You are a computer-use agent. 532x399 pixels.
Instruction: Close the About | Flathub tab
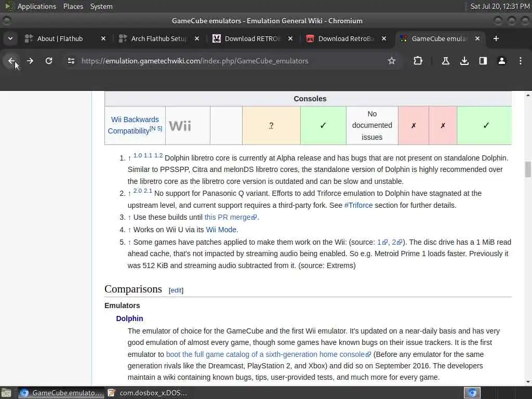coord(103,38)
